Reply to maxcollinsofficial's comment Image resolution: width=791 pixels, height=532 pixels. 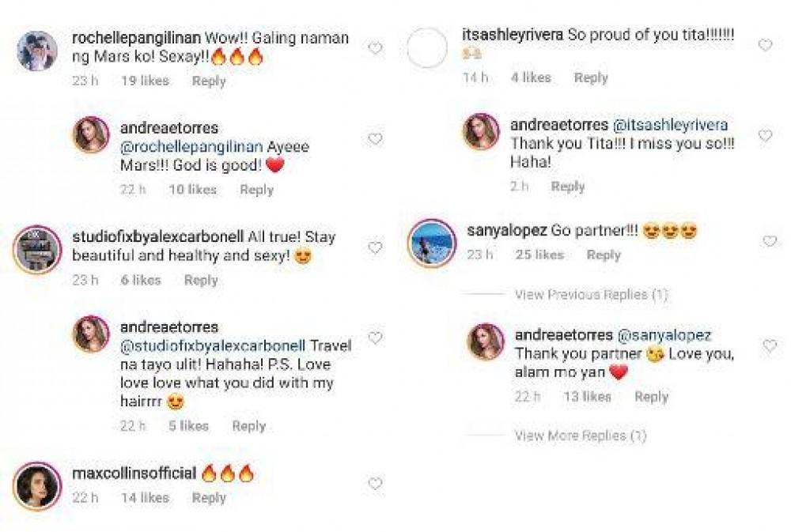tap(209, 498)
